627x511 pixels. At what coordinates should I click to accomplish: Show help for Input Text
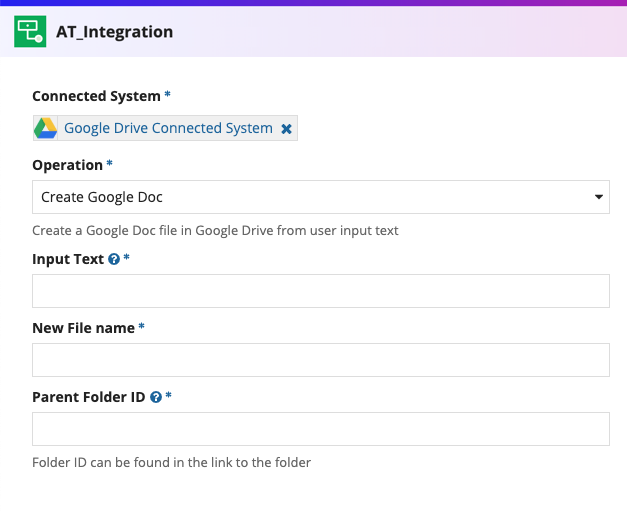pyautogui.click(x=114, y=259)
